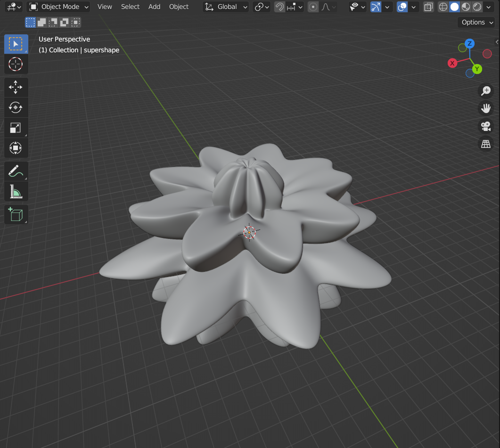Open the snapping options dropdown
The width and height of the screenshot is (500, 448).
click(295, 7)
